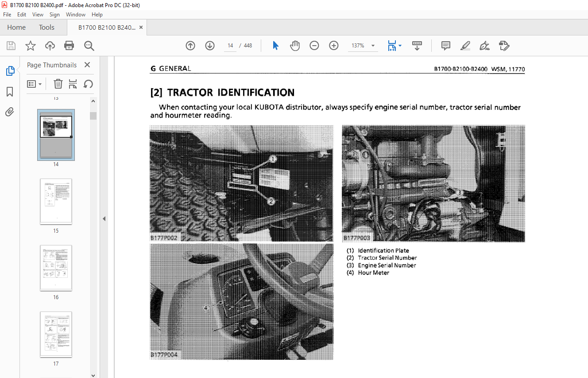Open Page Thumbnails sidebar icon
588x378 pixels.
point(10,71)
